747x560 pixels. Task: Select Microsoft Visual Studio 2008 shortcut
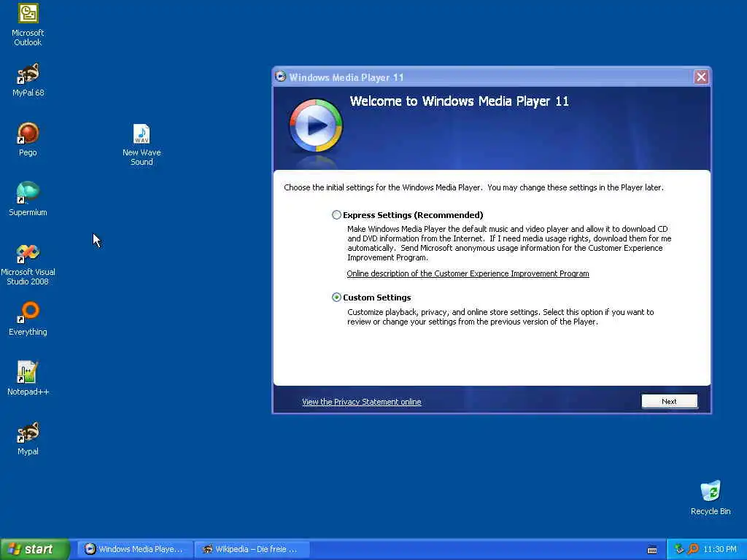point(28,264)
